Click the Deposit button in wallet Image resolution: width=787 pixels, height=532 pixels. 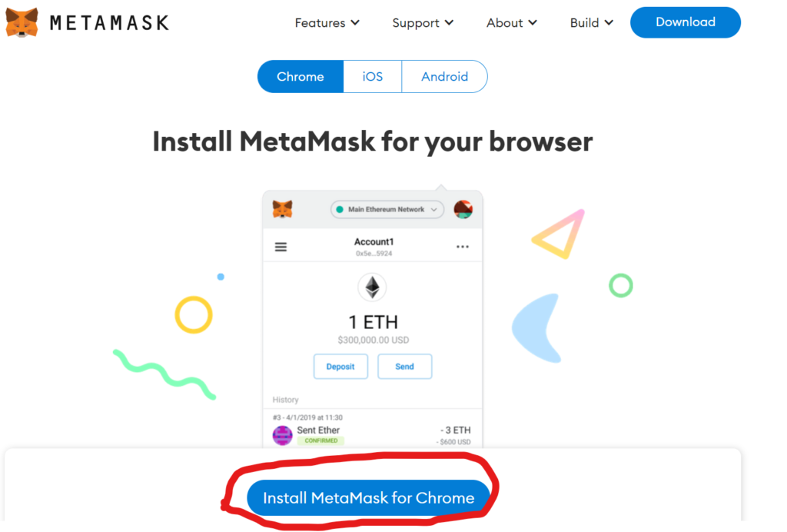coord(340,367)
